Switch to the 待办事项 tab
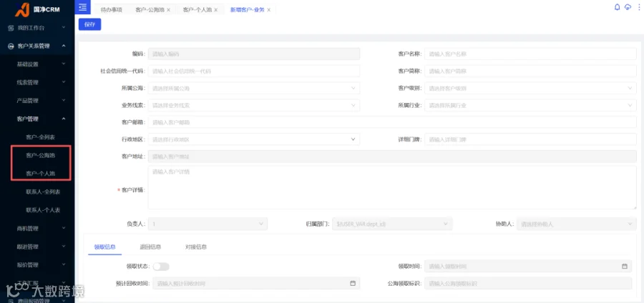 (x=112, y=10)
